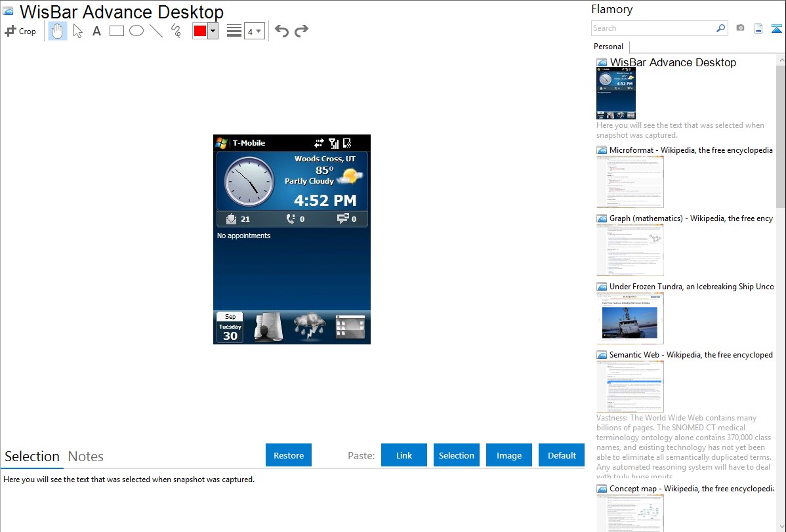Select the freehand scribble tool
This screenshot has width=786, height=532.
pos(176,31)
